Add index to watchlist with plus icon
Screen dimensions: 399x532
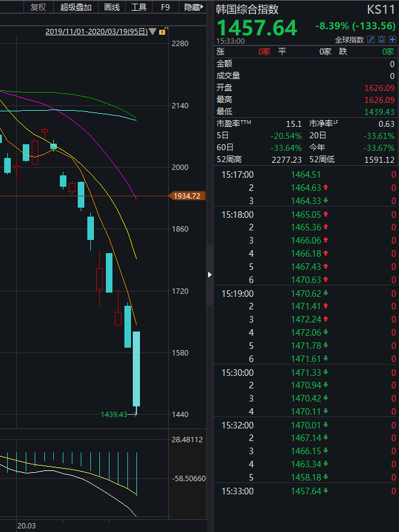click(392, 39)
